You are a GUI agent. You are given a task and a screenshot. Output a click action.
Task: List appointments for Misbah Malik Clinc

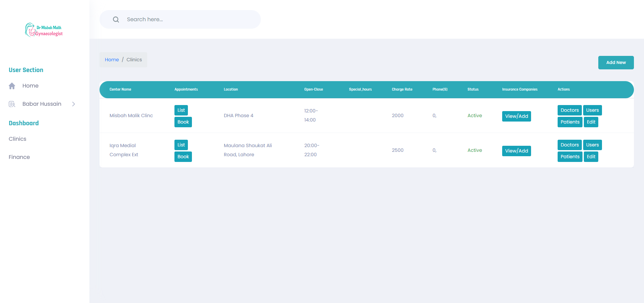[x=181, y=110]
